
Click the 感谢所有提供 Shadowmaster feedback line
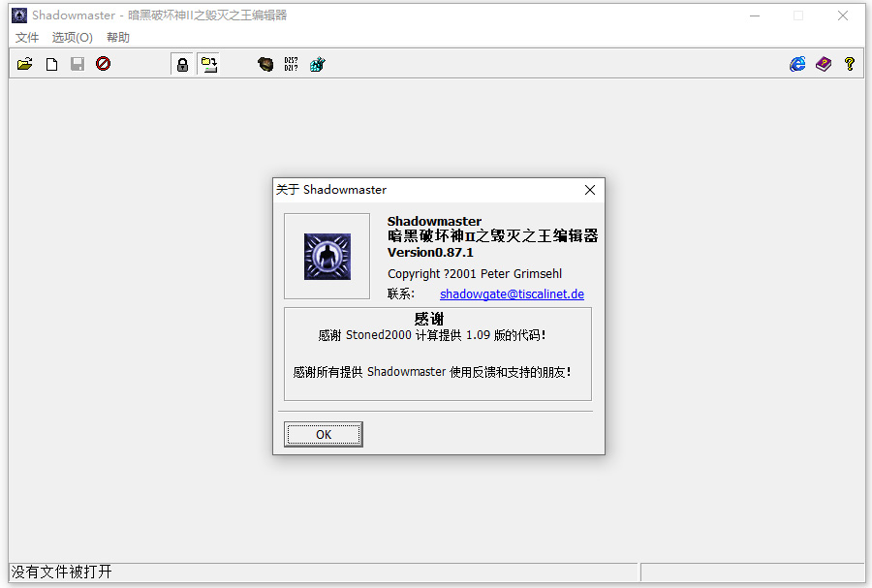(x=432, y=372)
